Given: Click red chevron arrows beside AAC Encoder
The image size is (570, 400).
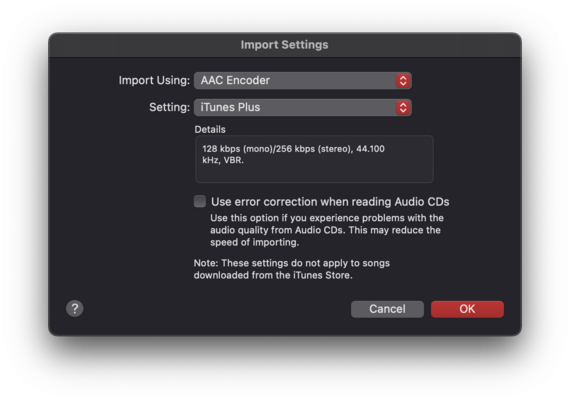Looking at the screenshot, I should click(x=403, y=80).
